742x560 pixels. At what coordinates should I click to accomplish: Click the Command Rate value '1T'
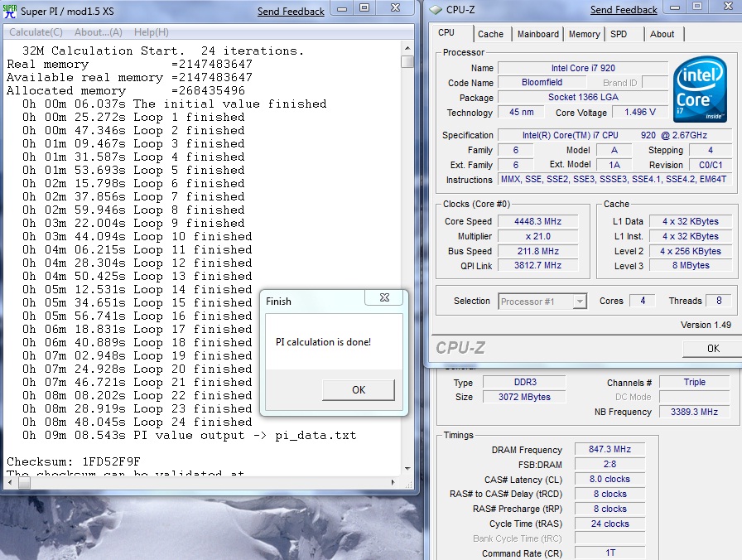click(610, 553)
